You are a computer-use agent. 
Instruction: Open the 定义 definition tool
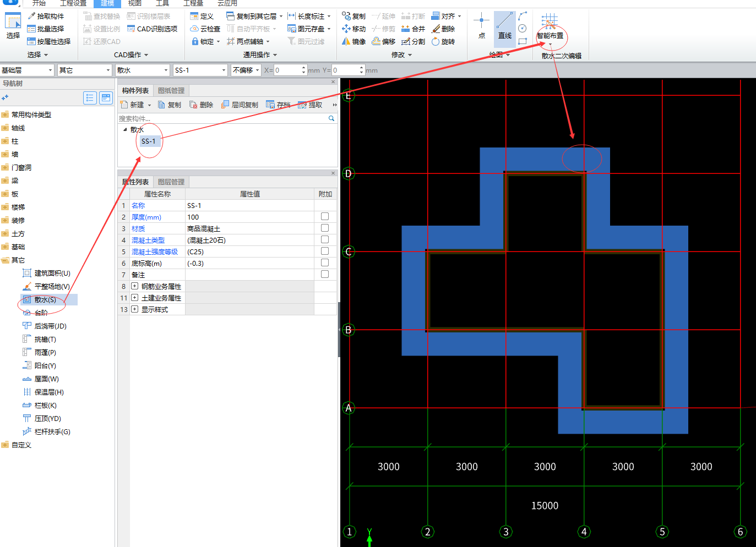(202, 16)
